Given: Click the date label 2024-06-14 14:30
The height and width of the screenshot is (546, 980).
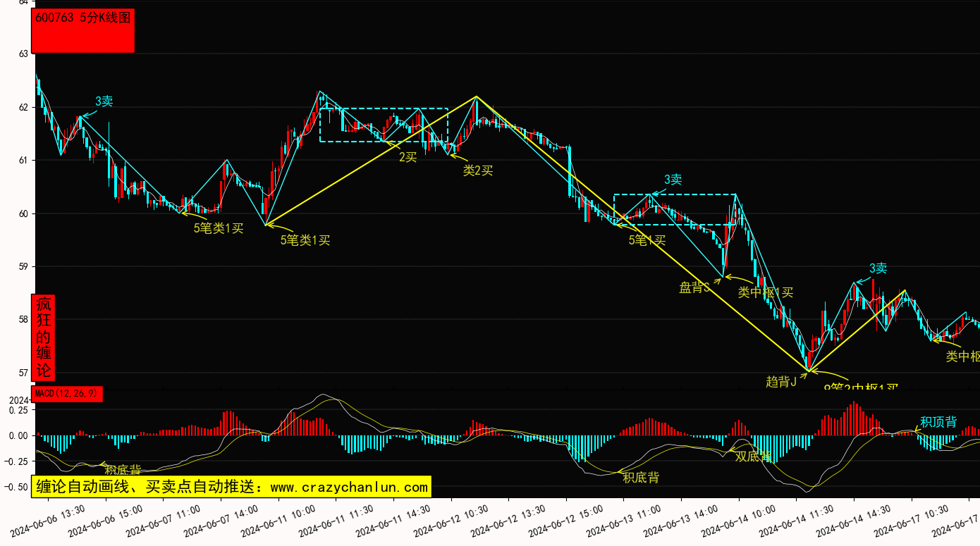Looking at the screenshot, I should [x=855, y=520].
